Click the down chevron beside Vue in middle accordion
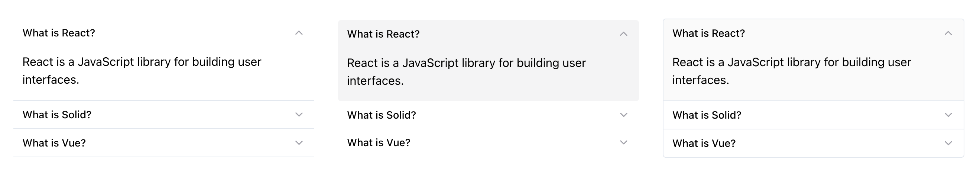This screenshot has height=180, width=980. click(x=623, y=143)
